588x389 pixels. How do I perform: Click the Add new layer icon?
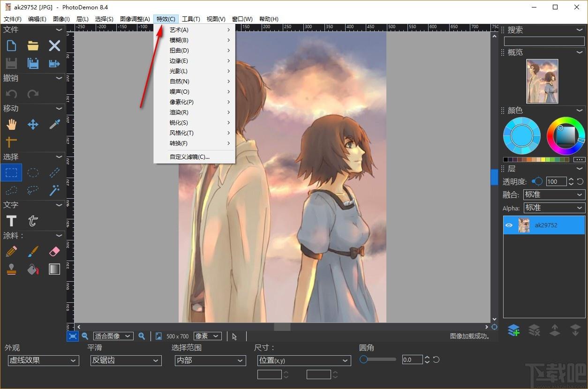point(513,330)
